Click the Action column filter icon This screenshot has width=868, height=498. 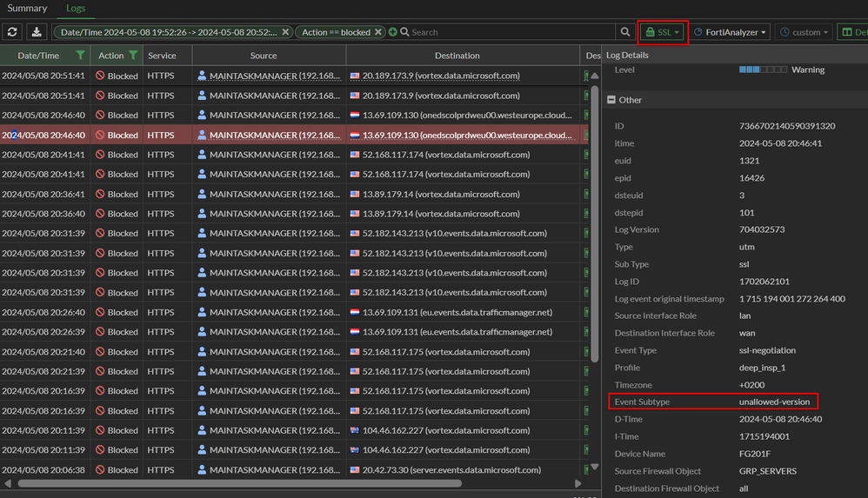132,56
